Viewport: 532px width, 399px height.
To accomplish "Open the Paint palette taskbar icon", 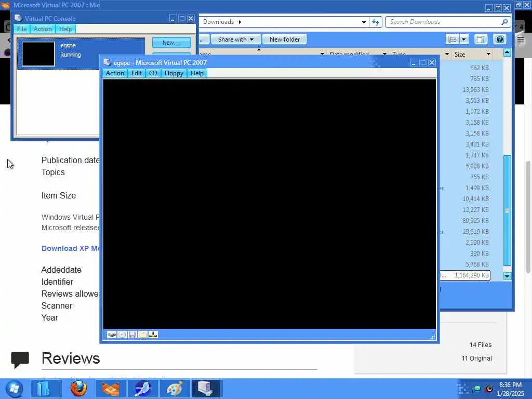I will [175, 389].
